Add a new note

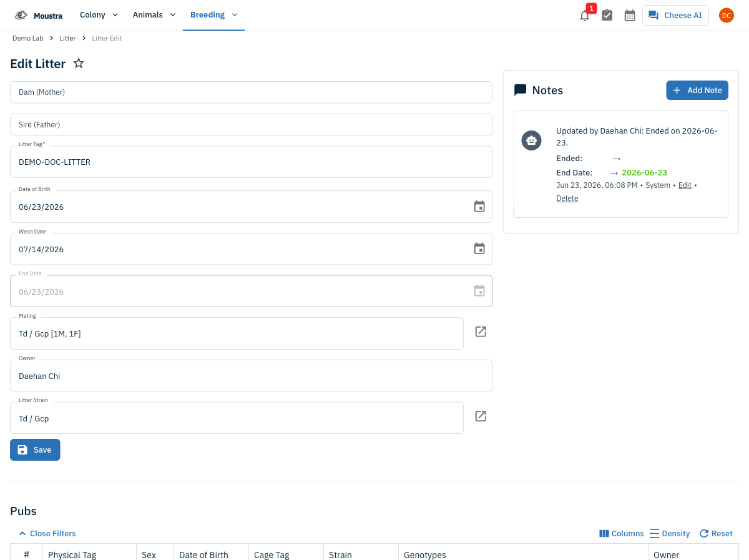coord(697,91)
